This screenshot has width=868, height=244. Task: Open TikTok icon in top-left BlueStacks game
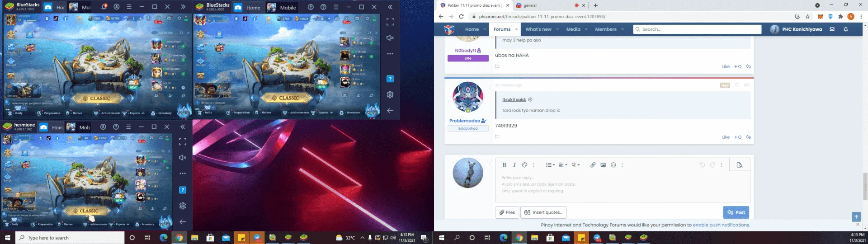click(x=56, y=19)
